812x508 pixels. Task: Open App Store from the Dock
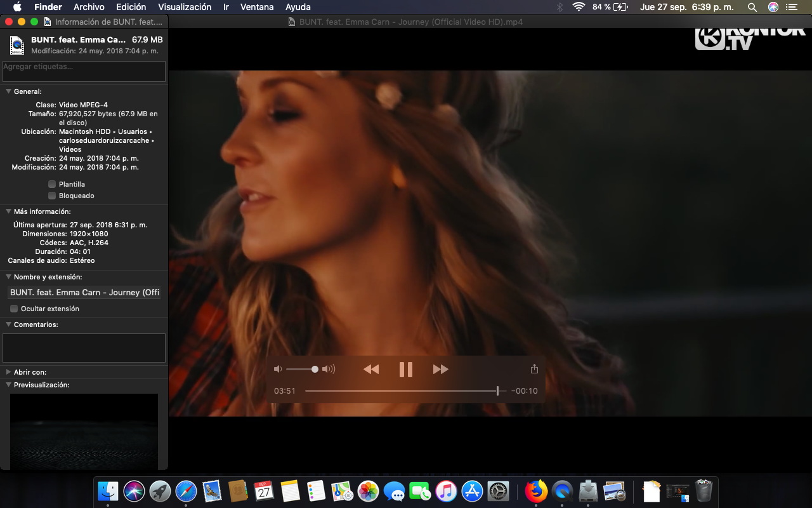[x=472, y=491]
